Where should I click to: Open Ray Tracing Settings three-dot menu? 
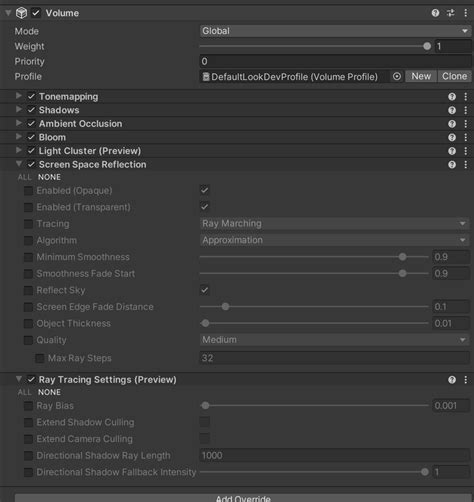[x=466, y=380]
